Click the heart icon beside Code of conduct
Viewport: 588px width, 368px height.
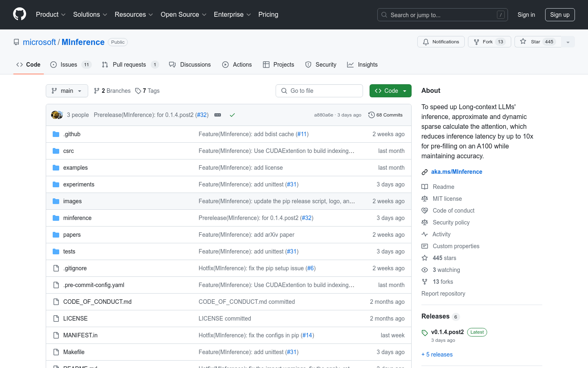(x=425, y=211)
